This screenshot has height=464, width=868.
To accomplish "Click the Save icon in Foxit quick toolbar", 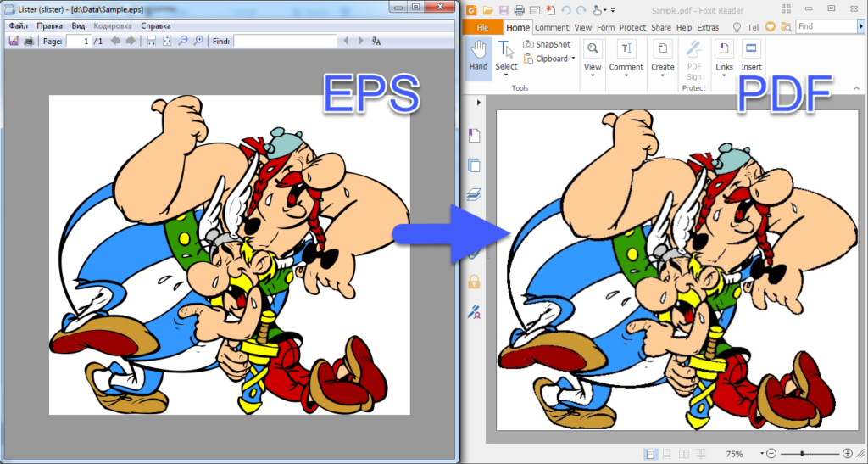I will [x=504, y=9].
